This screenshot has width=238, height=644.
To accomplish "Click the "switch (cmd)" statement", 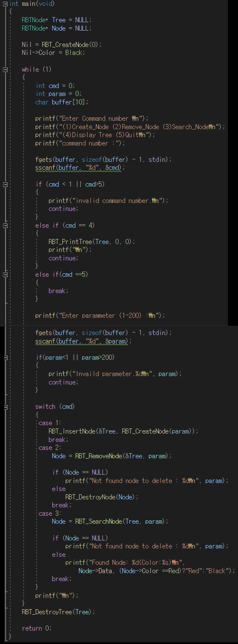I will [x=55, y=407].
